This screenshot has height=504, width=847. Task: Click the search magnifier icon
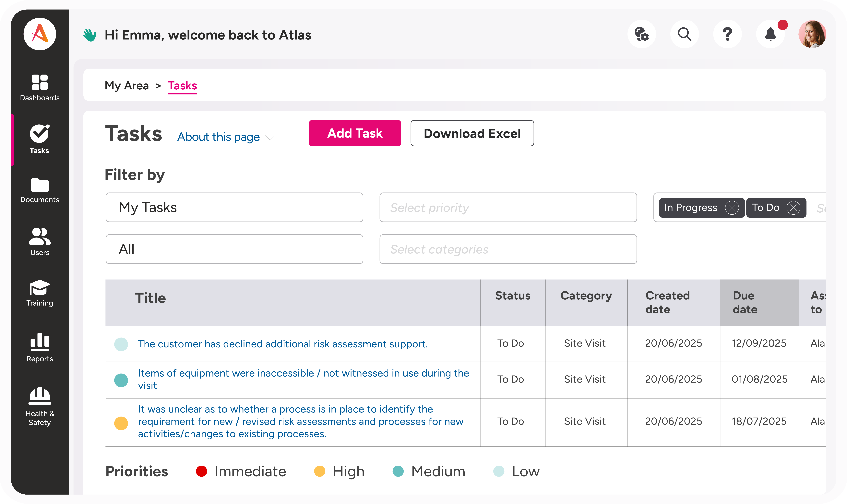pyautogui.click(x=685, y=34)
